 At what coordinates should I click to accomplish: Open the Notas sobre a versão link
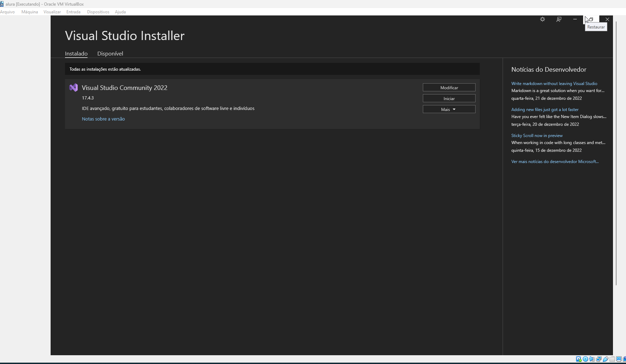(103, 119)
